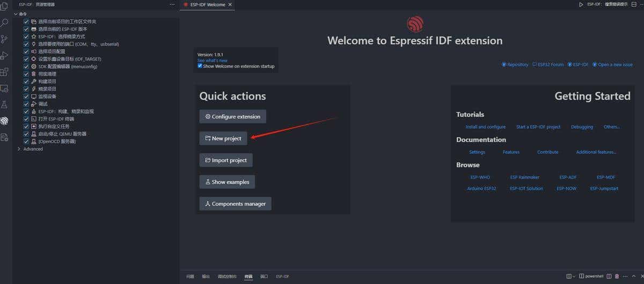644x284 pixels.
Task: Click Open a new issue link
Action: pos(612,64)
